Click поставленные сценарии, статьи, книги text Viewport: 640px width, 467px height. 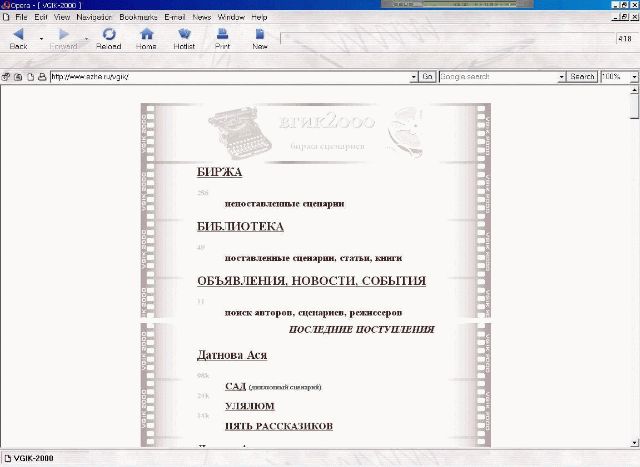(313, 258)
